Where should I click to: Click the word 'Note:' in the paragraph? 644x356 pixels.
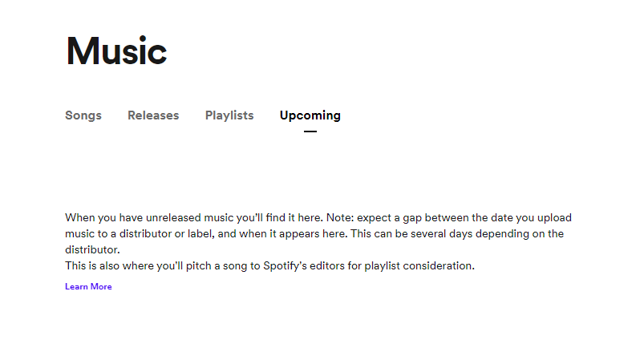click(340, 217)
